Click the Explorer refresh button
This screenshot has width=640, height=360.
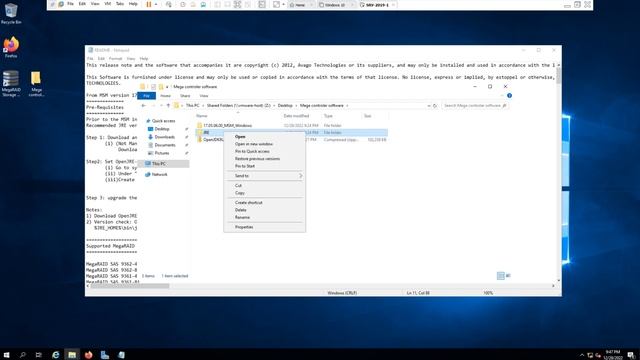(x=435, y=106)
